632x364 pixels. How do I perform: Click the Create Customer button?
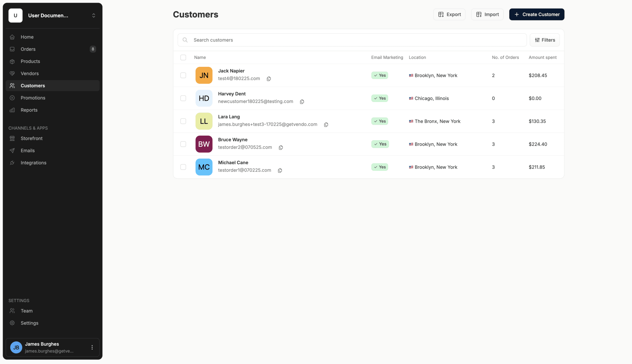point(537,14)
